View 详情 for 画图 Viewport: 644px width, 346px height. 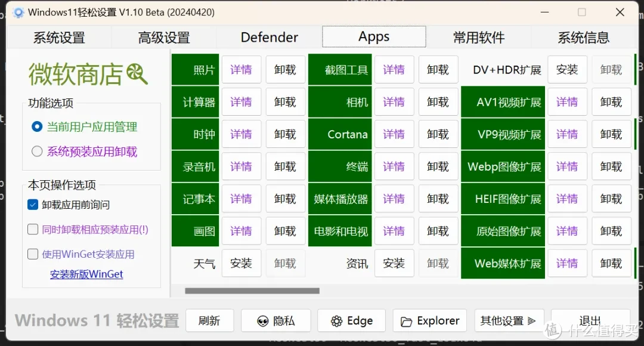(x=241, y=231)
